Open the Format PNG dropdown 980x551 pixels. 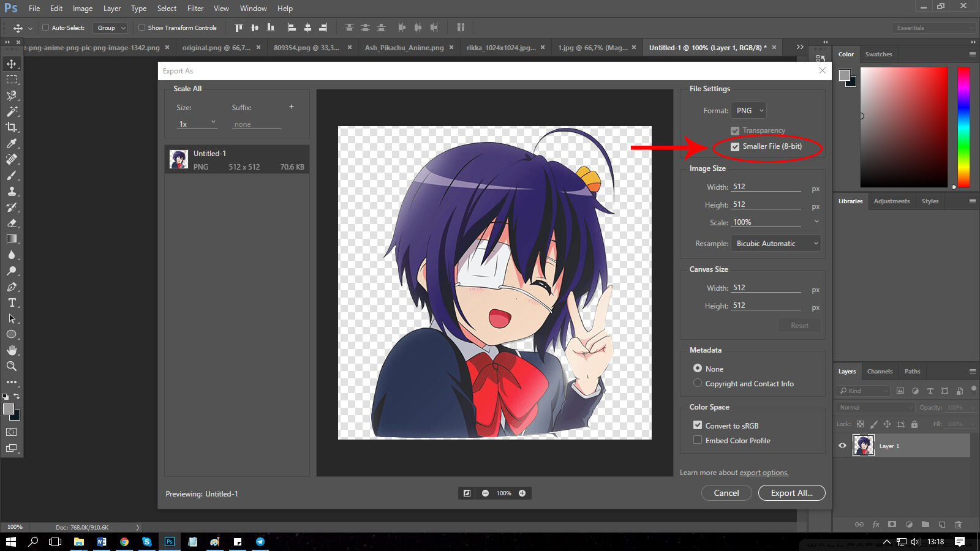749,111
